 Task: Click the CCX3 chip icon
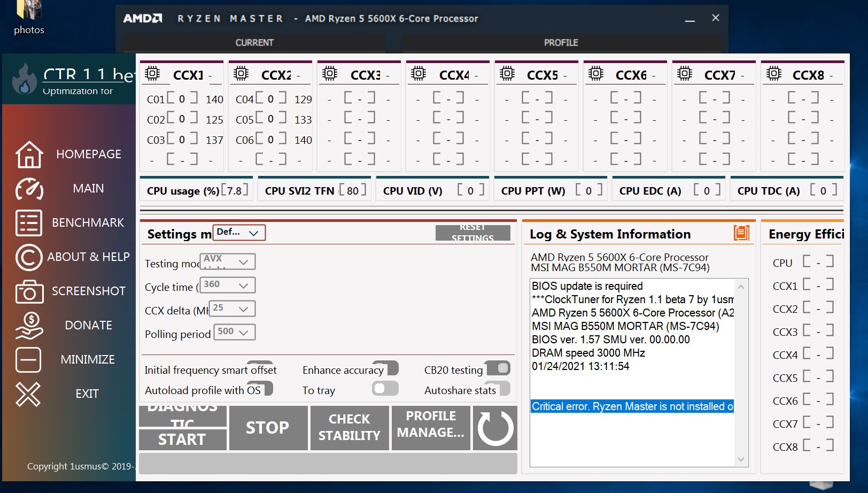330,73
